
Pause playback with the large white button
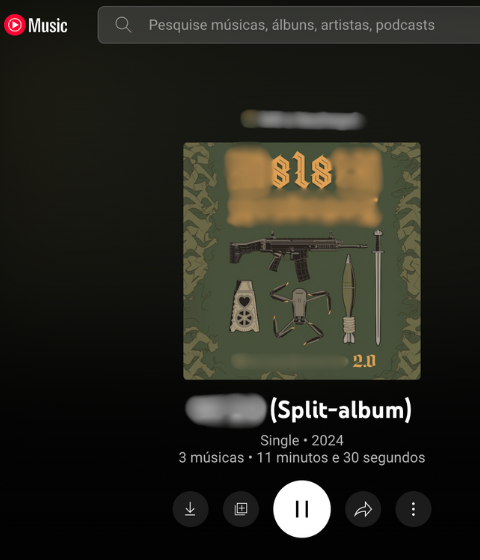302,509
